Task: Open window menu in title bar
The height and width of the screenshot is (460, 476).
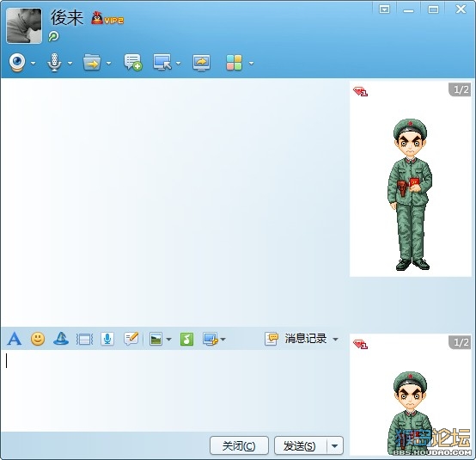Action: tap(384, 9)
